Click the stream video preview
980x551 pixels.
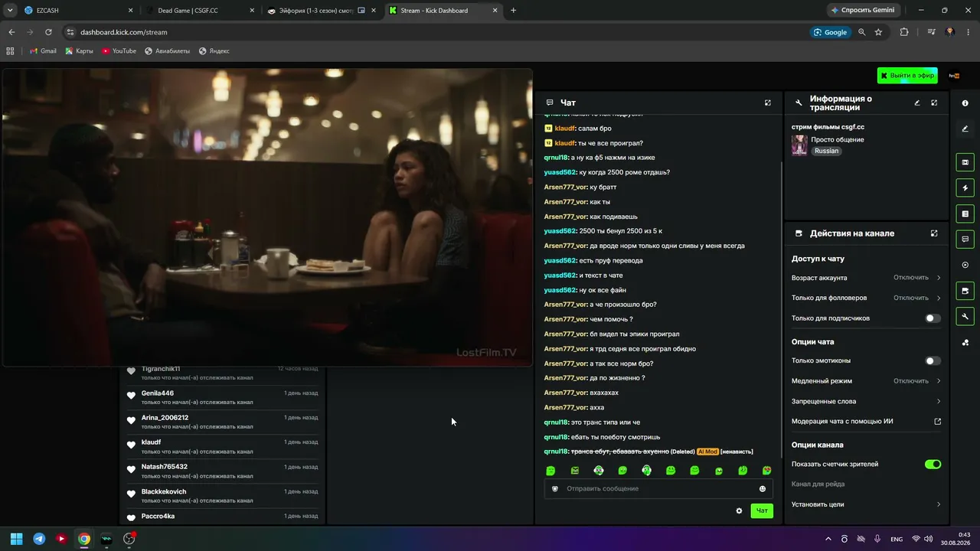tap(267, 217)
